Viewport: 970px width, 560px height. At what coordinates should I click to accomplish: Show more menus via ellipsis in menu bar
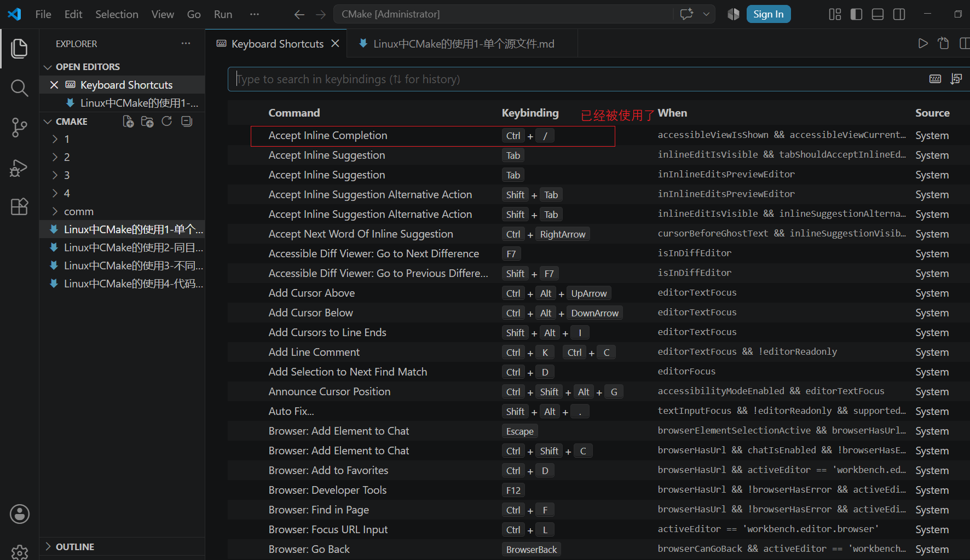pos(255,14)
